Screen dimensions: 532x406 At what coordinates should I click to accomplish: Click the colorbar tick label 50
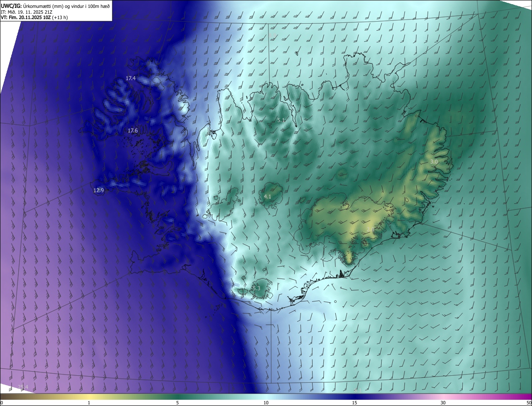(x=529, y=403)
